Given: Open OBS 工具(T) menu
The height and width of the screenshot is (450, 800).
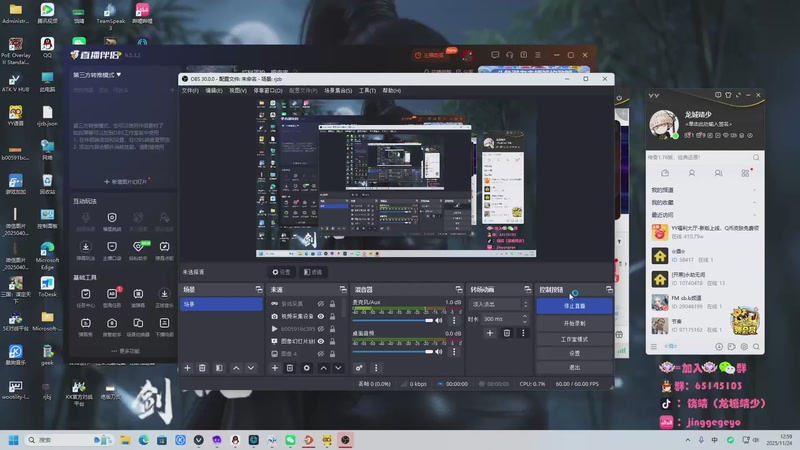Looking at the screenshot, I should tap(367, 90).
